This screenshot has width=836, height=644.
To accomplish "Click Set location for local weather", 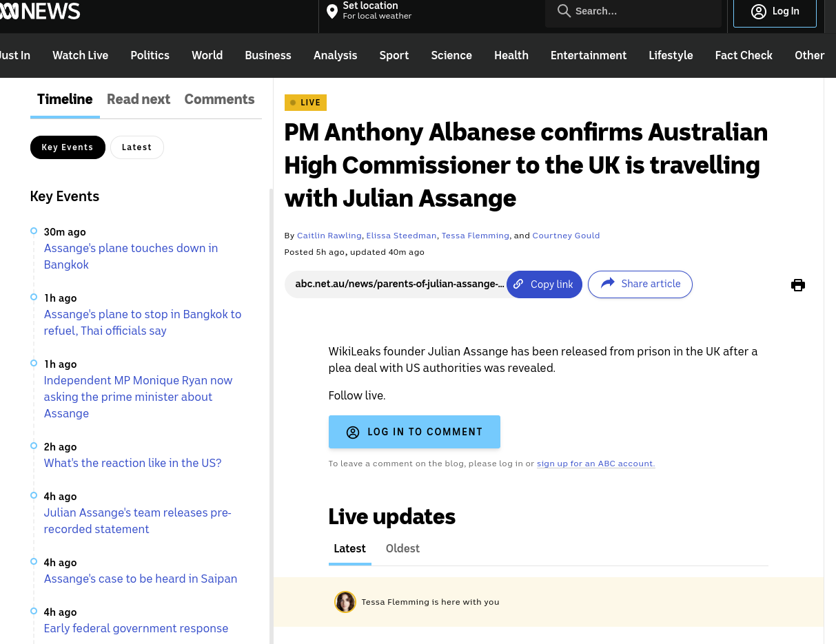I will (369, 11).
